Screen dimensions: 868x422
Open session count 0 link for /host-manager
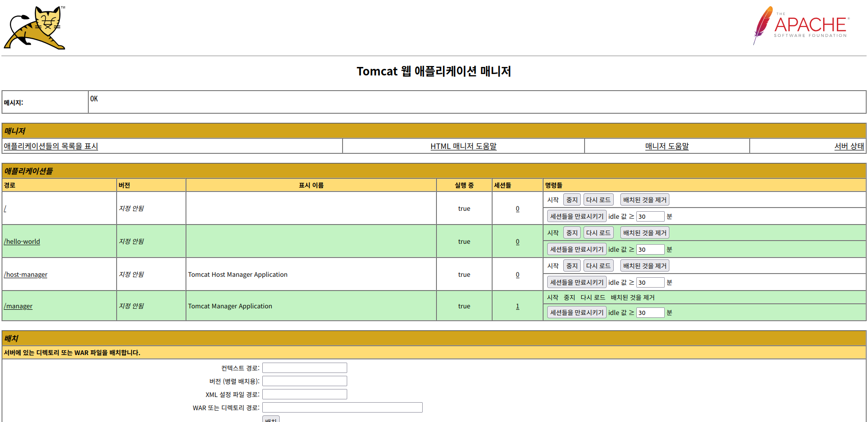point(517,274)
